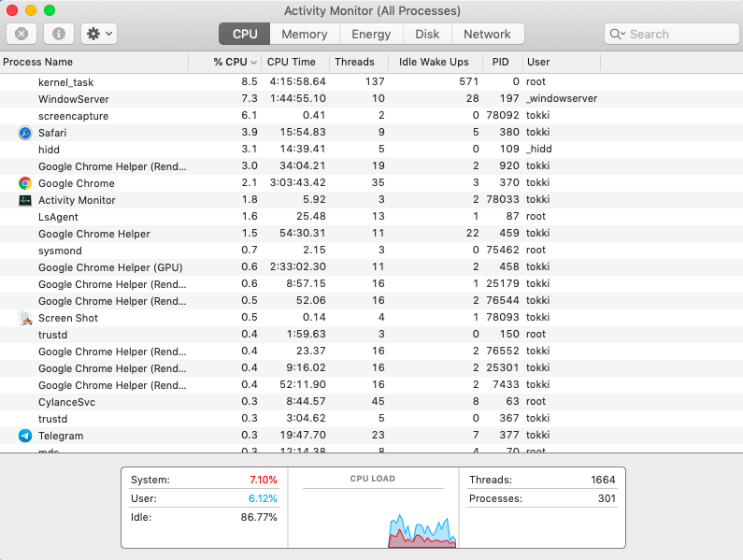Sort by User column header
Screen dimensions: 743x560
(x=562, y=62)
